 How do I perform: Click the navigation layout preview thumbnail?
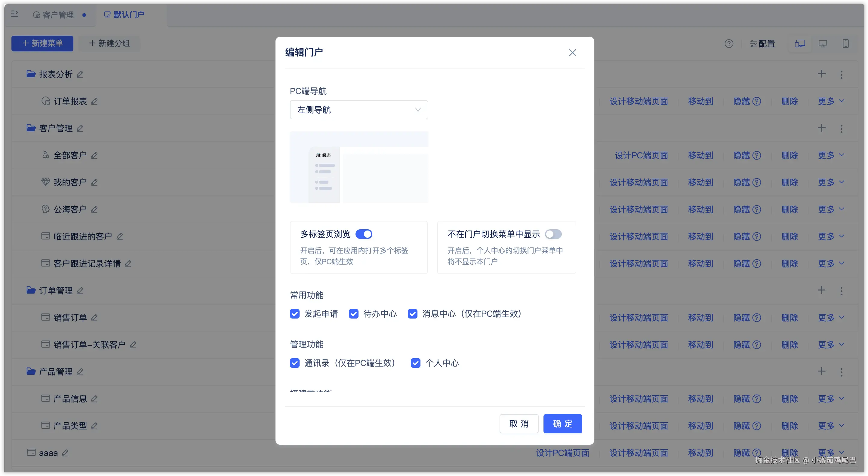(359, 167)
